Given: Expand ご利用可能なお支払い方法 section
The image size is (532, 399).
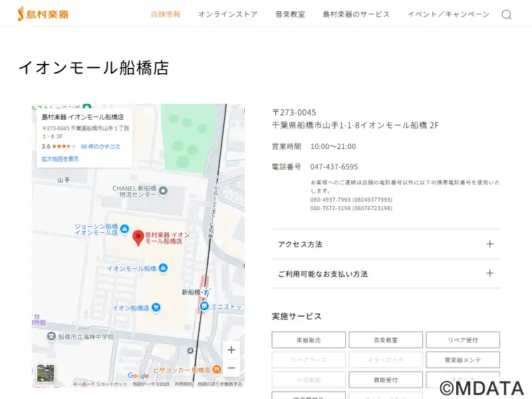Looking at the screenshot, I should pos(386,273).
